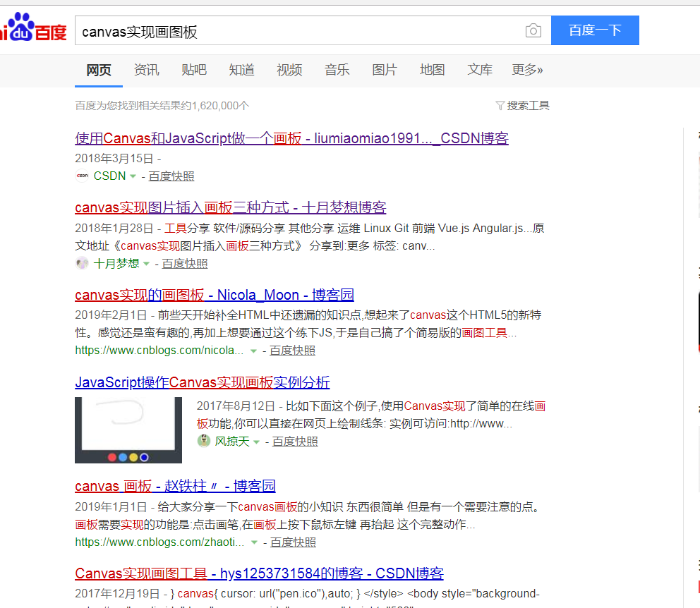Open 百度快照 for the 风掠天 result
Viewport: 700px width, 608px height.
pos(295,441)
